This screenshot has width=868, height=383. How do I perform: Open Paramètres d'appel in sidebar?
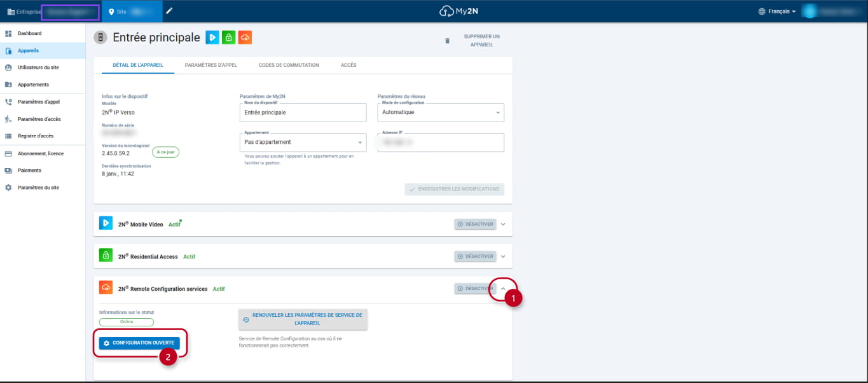(43, 102)
